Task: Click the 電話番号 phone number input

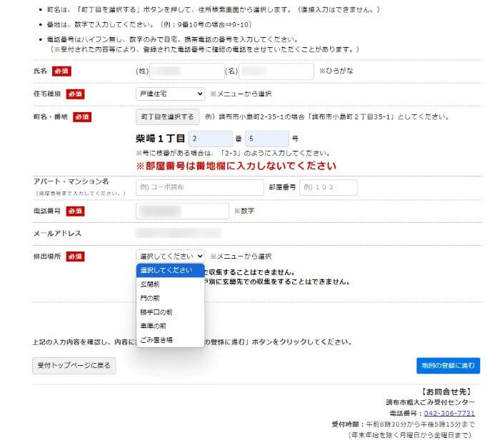Action: 182,211
